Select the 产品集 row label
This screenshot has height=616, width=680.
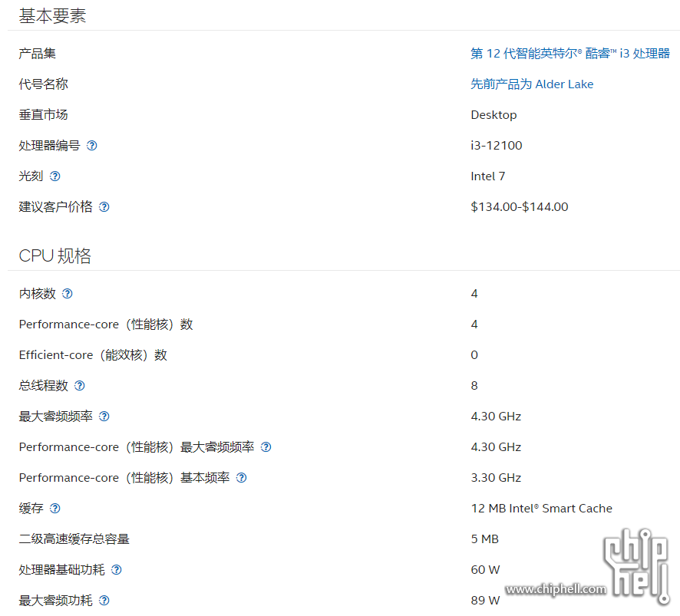[38, 54]
